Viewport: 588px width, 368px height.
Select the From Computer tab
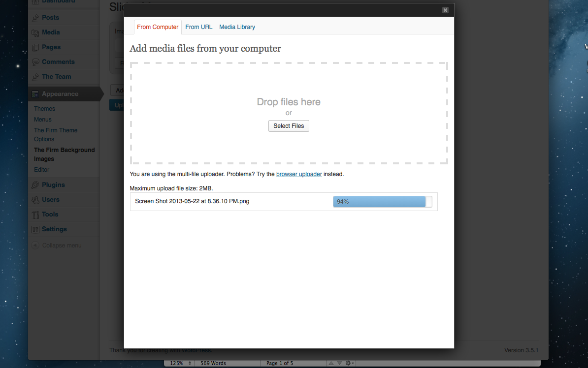[x=158, y=27]
